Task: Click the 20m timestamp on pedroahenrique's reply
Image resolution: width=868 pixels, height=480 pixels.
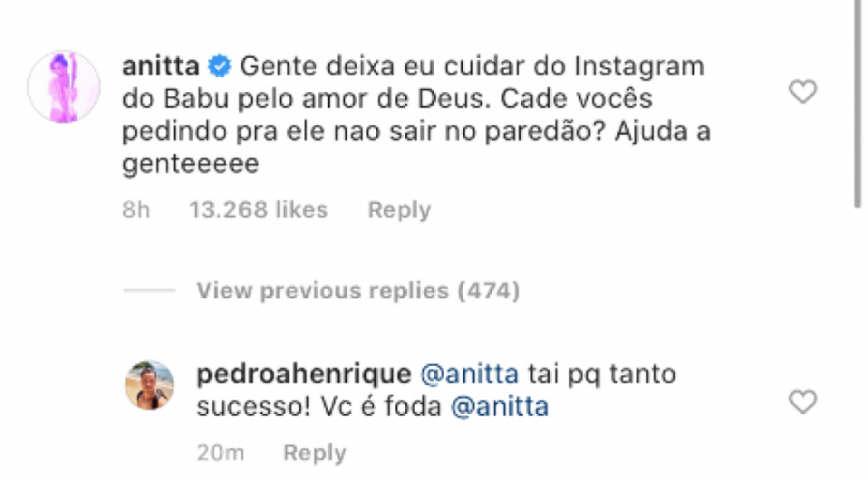Action: (221, 452)
